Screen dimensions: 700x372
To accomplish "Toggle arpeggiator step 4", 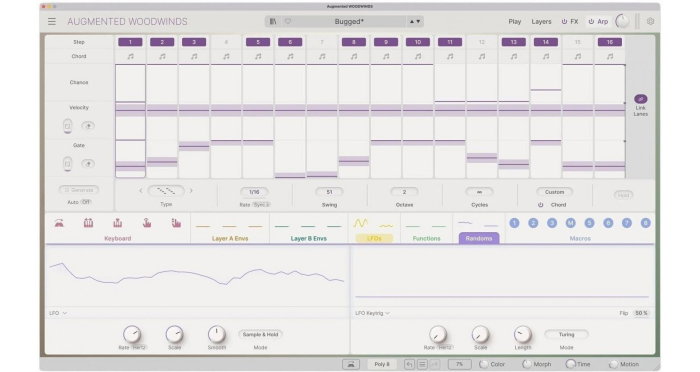I will pyautogui.click(x=226, y=42).
